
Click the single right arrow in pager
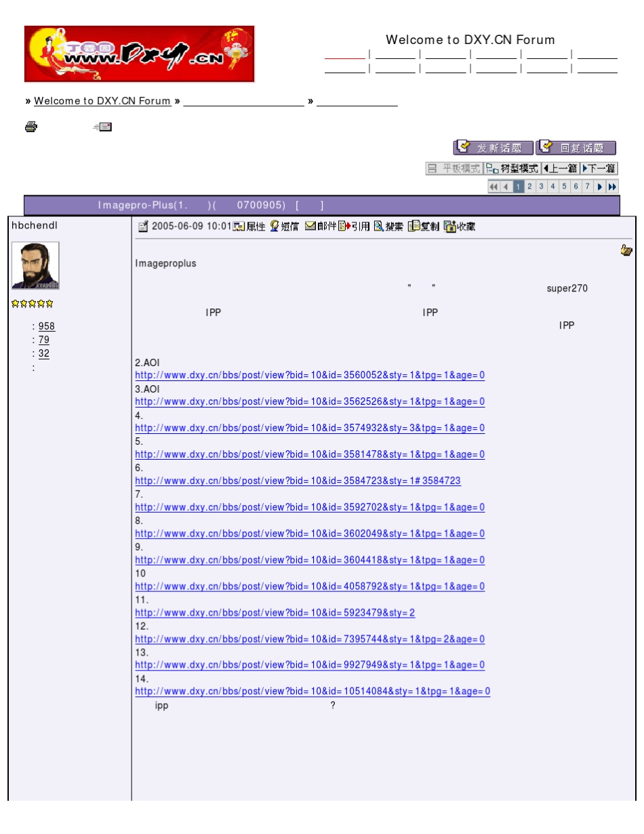point(600,186)
